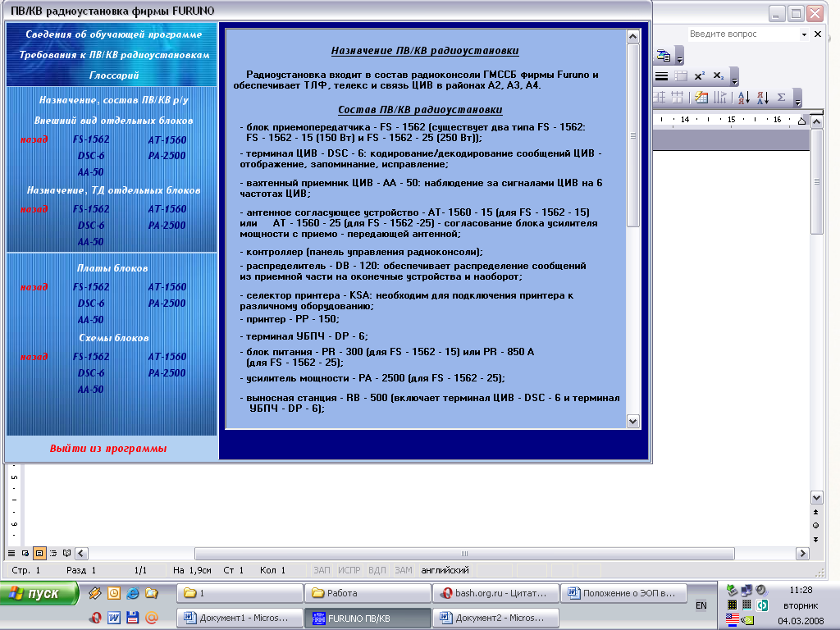Screen dimensions: 840x630
Task: Click the superscript x² toolbar icon
Action: point(699,76)
